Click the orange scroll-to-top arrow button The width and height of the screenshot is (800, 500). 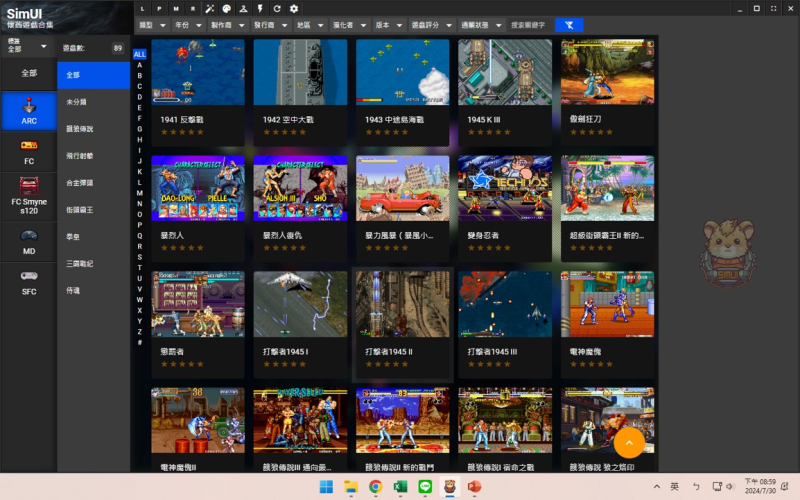pyautogui.click(x=629, y=443)
